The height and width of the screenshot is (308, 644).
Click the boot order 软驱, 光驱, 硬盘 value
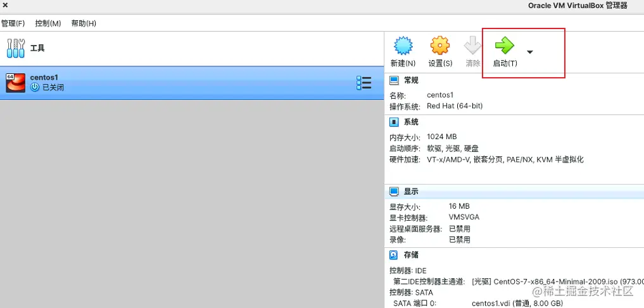point(453,149)
